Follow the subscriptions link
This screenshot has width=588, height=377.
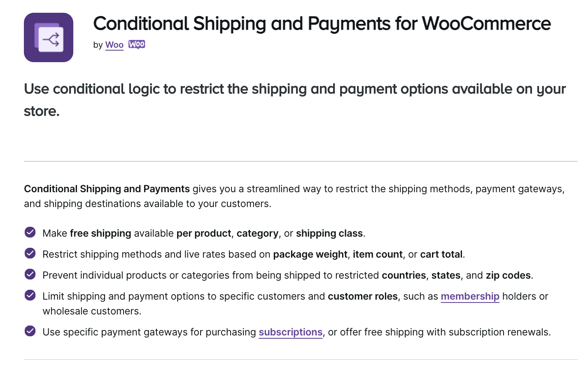(290, 332)
